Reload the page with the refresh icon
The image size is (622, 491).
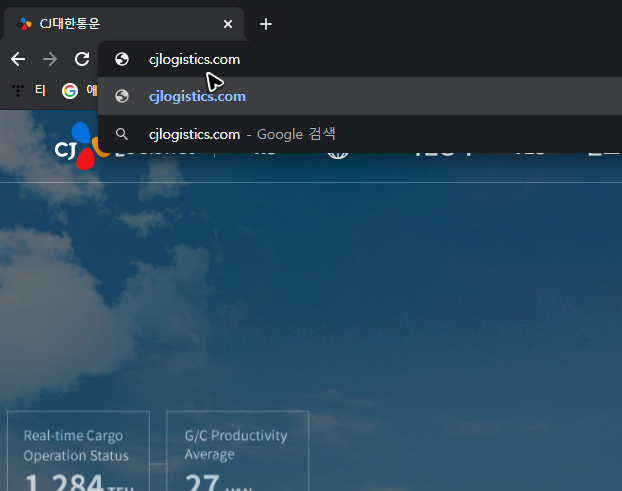(x=82, y=59)
